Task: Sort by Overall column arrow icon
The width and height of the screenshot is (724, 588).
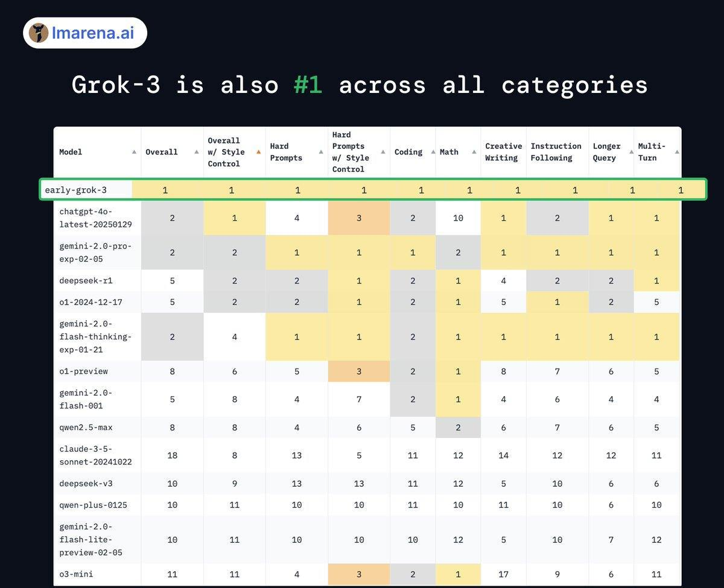Action: click(197, 152)
